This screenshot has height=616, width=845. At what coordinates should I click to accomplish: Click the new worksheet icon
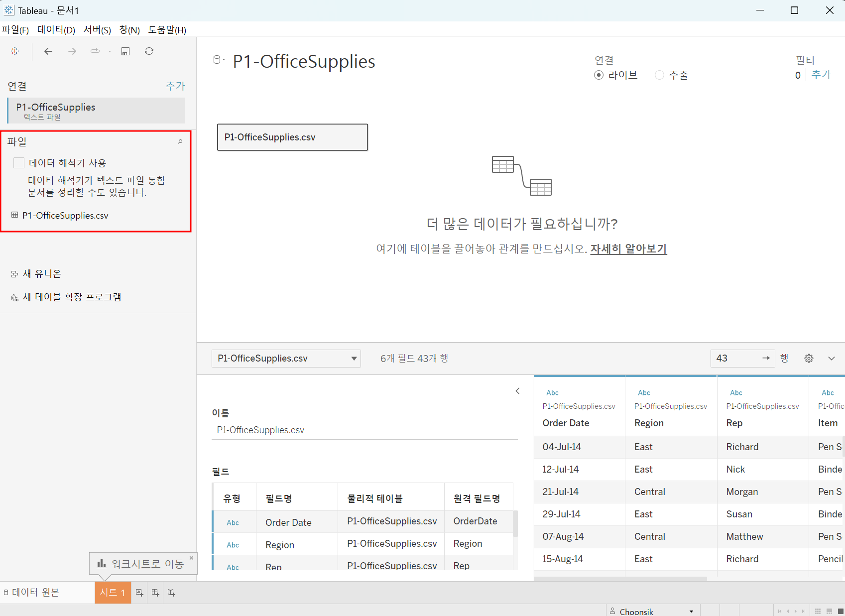[139, 593]
